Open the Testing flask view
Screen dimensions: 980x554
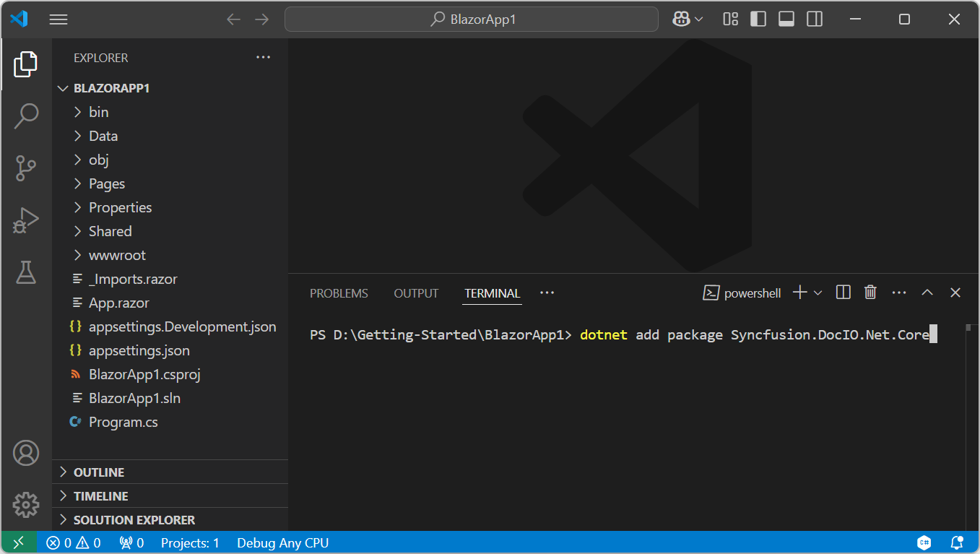26,272
